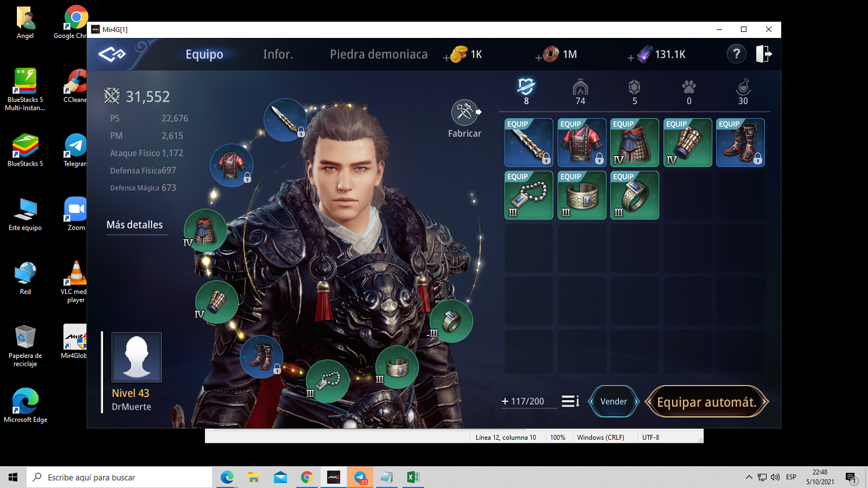Select equipped ring in inventory grid
The image size is (868, 488).
point(635,195)
